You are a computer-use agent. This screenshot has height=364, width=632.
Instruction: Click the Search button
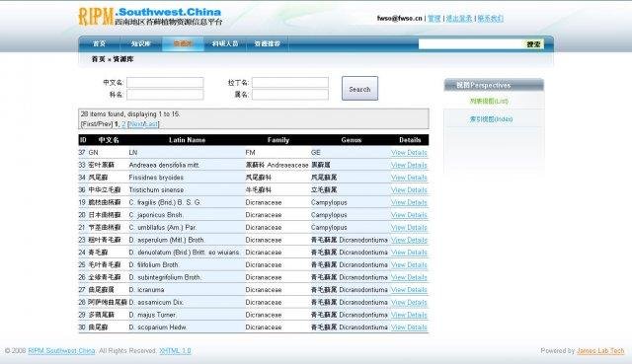(x=359, y=89)
